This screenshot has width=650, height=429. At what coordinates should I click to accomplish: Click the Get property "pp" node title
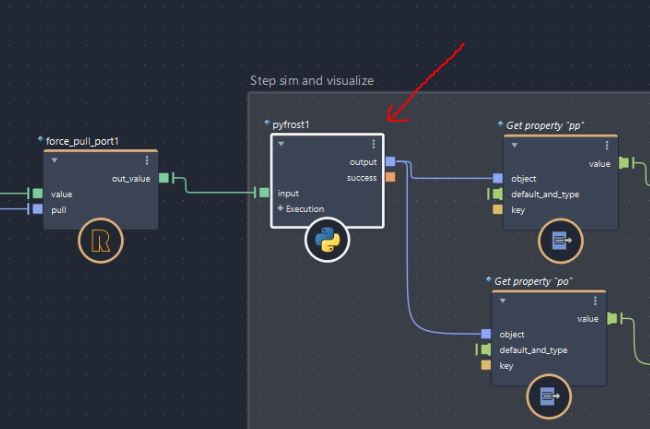pyautogui.click(x=545, y=125)
